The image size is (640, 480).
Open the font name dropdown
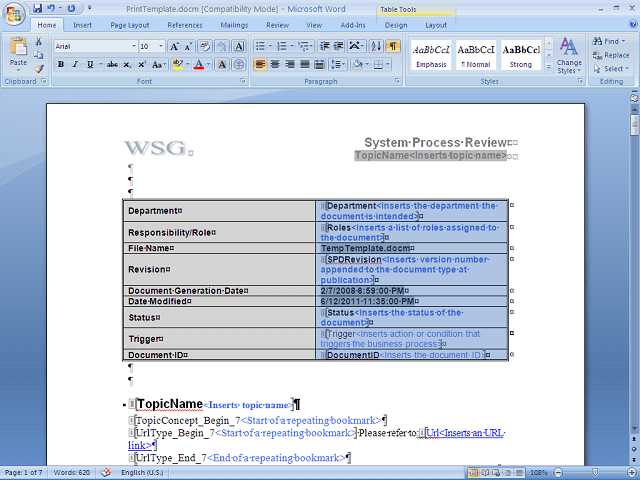click(x=133, y=47)
